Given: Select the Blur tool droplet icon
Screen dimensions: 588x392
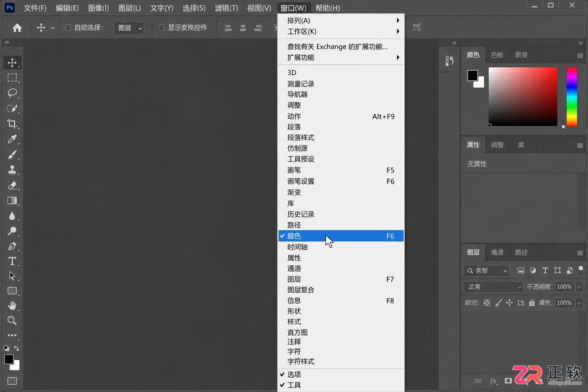Looking at the screenshot, I should (x=12, y=216).
